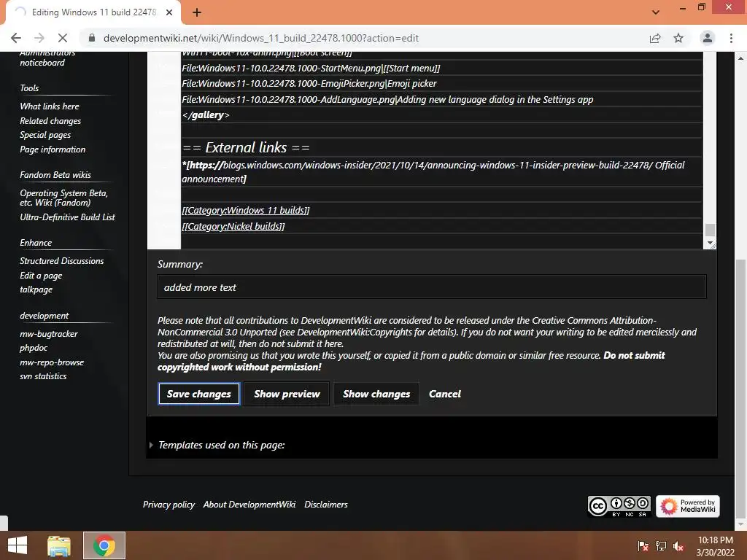Click the == External links == heading text
This screenshot has width=747, height=560.
pyautogui.click(x=246, y=147)
